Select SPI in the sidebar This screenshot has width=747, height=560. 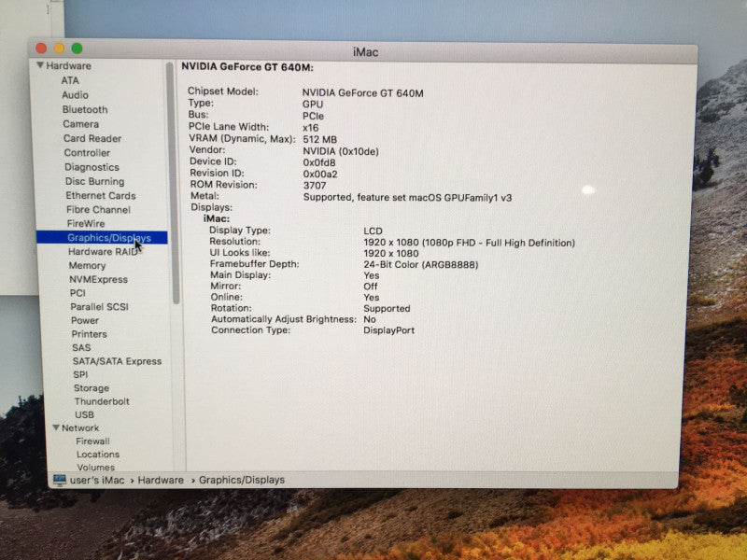tap(80, 374)
